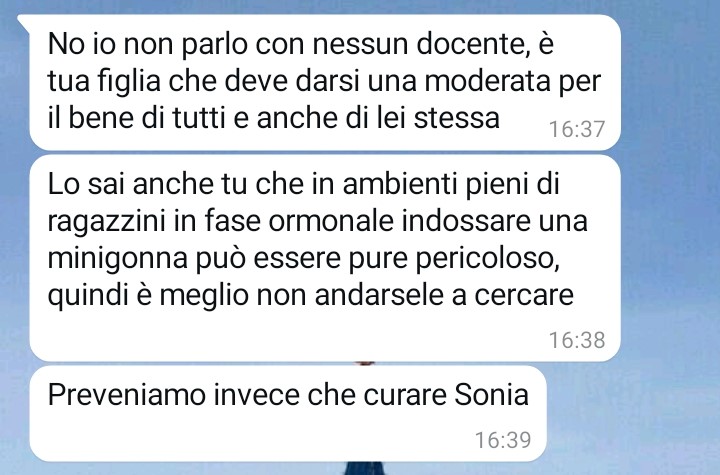Click the blue wallpaper right of the last bubble
The width and height of the screenshot is (720, 475).
(634, 413)
